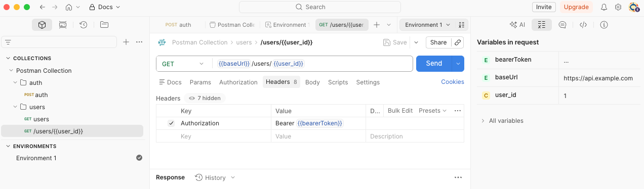644x189 pixels.
Task: Switch to the POST auth tab
Action: [x=178, y=24]
